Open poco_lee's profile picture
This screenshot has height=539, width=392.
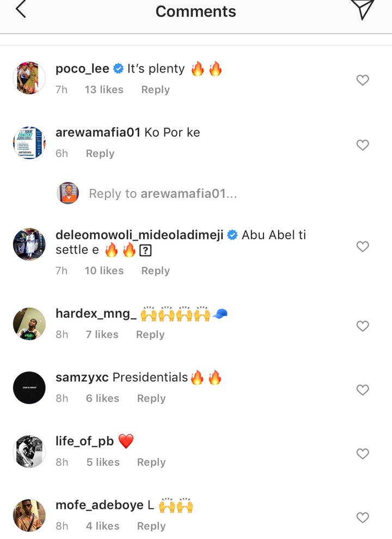coord(29,78)
